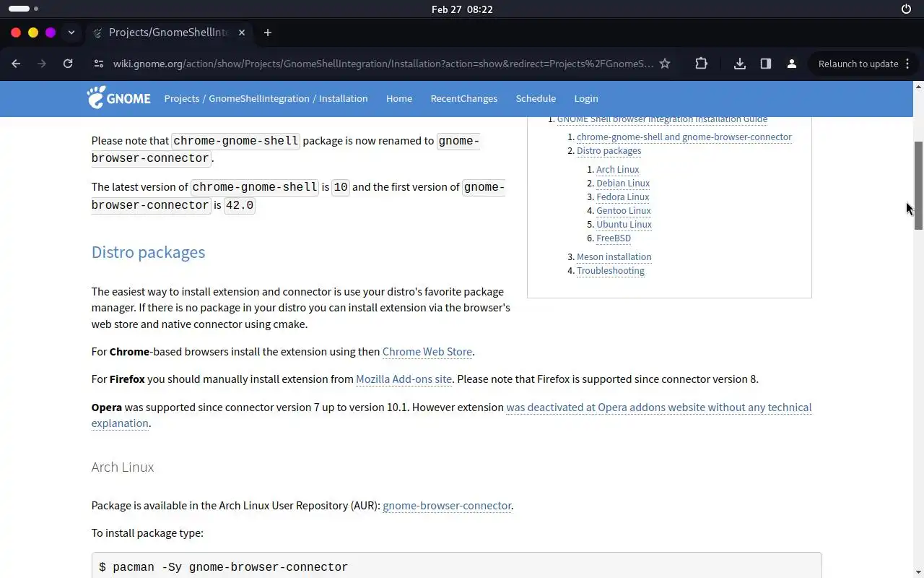924x578 pixels.
Task: Open the system power menu icon
Action: coord(907,9)
